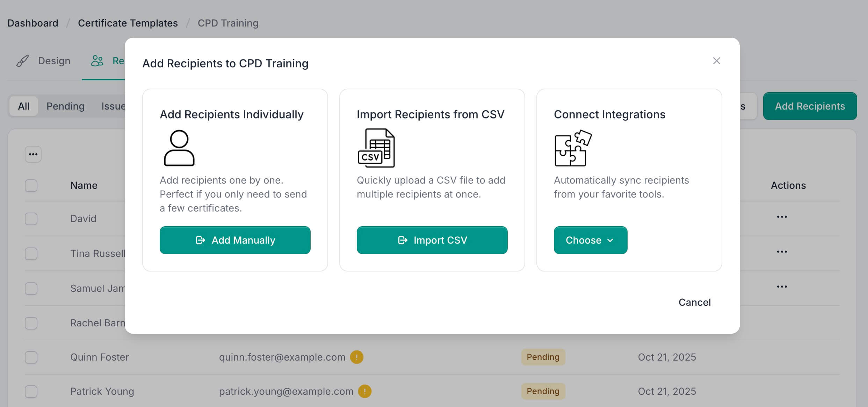Open row actions menu for David
Viewport: 868px width, 407px height.
782,217
